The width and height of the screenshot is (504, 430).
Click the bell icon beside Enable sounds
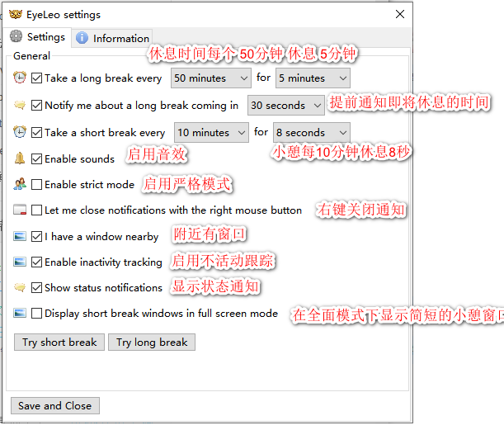(20, 158)
